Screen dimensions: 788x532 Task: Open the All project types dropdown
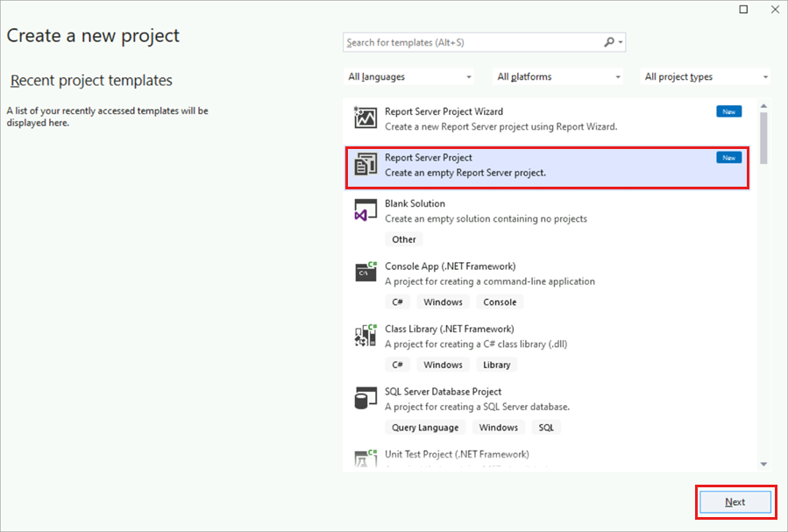(x=705, y=76)
